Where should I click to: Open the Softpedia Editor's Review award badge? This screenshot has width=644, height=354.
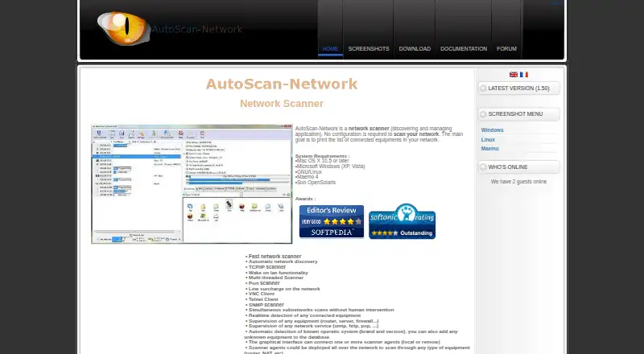click(332, 221)
